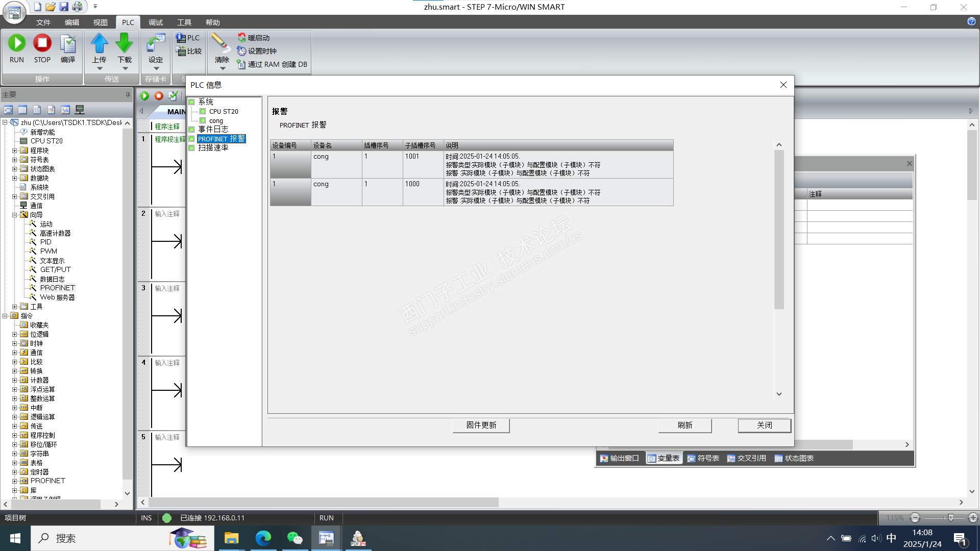This screenshot has height=551, width=980.
Task: Expand the 程序块 tree node
Action: coord(15,151)
